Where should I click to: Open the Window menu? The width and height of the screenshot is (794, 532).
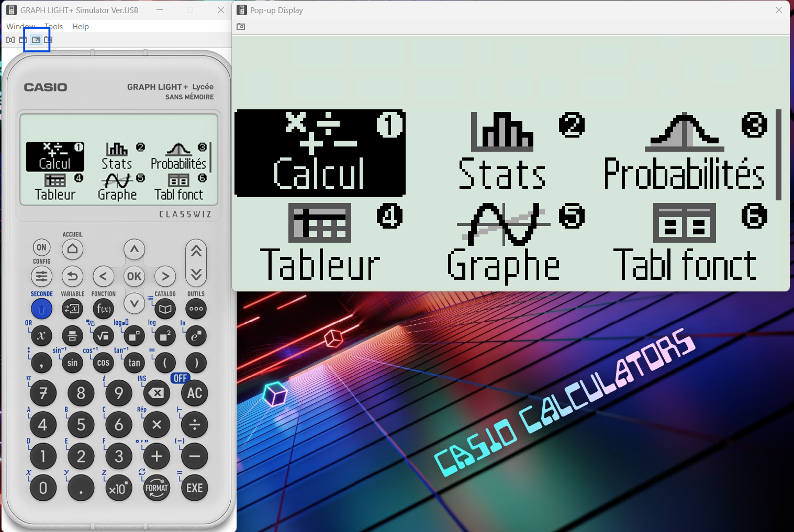[x=21, y=26]
